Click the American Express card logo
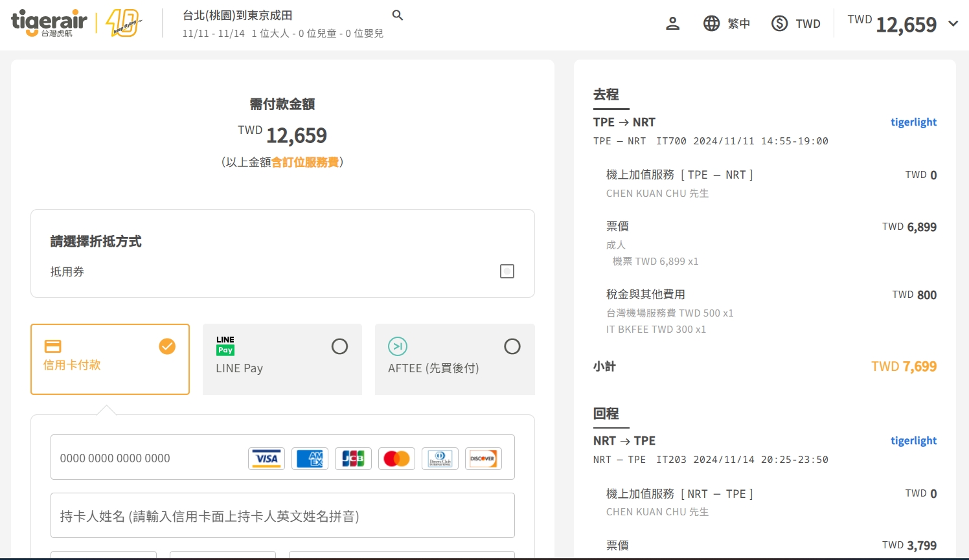Image resolution: width=969 pixels, height=560 pixels. 310,458
